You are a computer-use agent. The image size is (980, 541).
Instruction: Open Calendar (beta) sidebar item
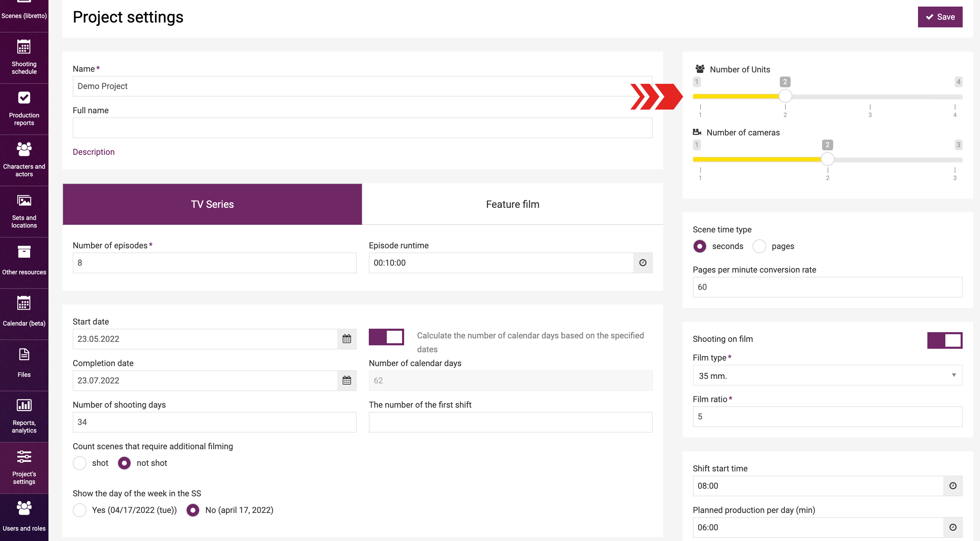[24, 314]
